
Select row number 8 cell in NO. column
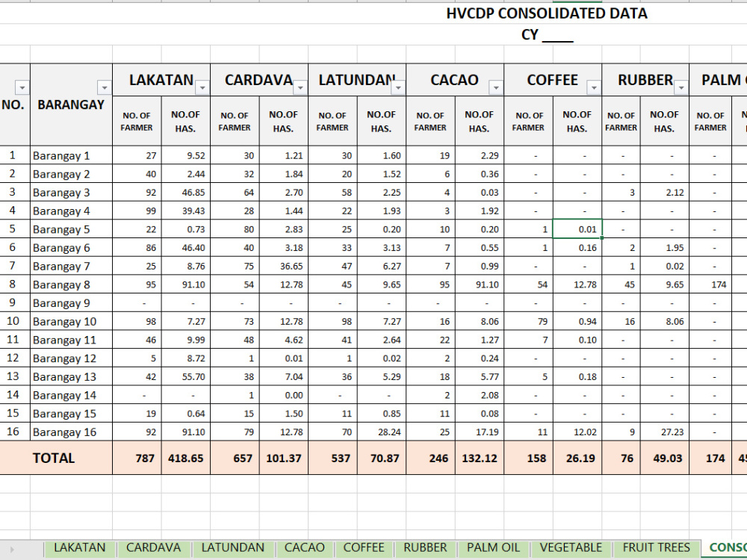[x=15, y=284]
